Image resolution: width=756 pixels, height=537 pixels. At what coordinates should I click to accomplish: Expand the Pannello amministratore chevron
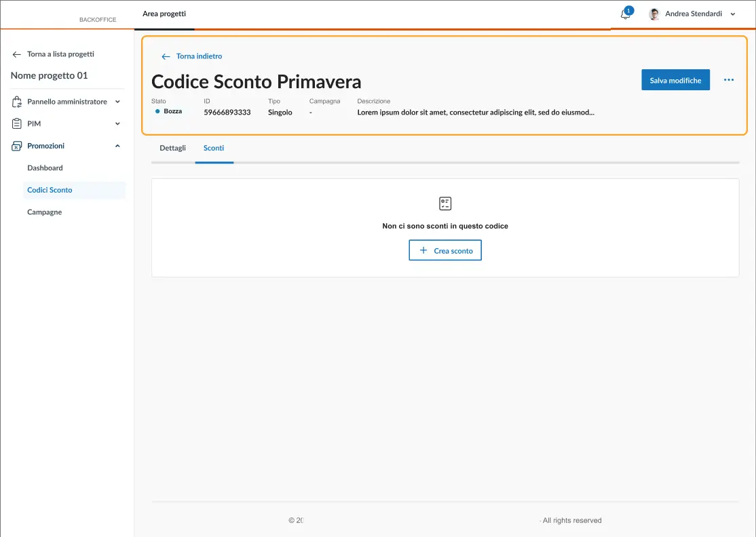[117, 102]
